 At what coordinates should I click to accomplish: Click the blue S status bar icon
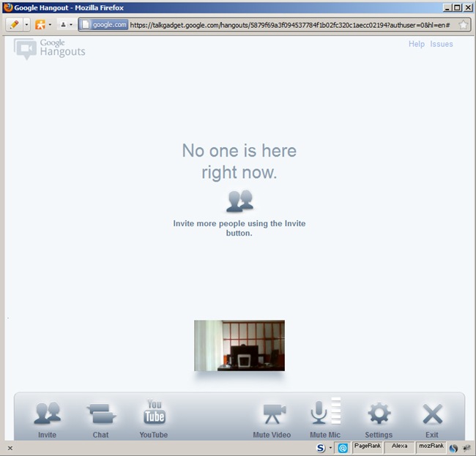[x=321, y=448]
